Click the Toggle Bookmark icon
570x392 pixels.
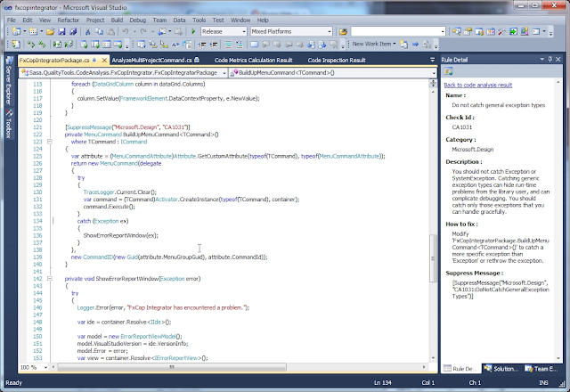click(255, 45)
